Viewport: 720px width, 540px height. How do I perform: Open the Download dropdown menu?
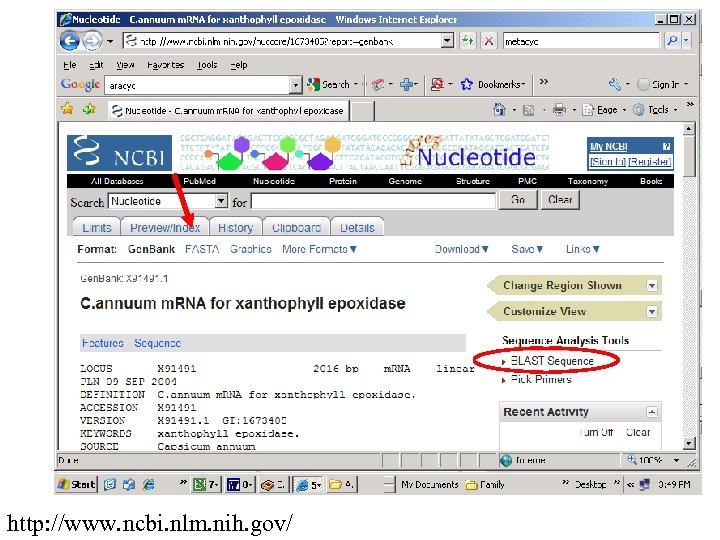tap(461, 249)
